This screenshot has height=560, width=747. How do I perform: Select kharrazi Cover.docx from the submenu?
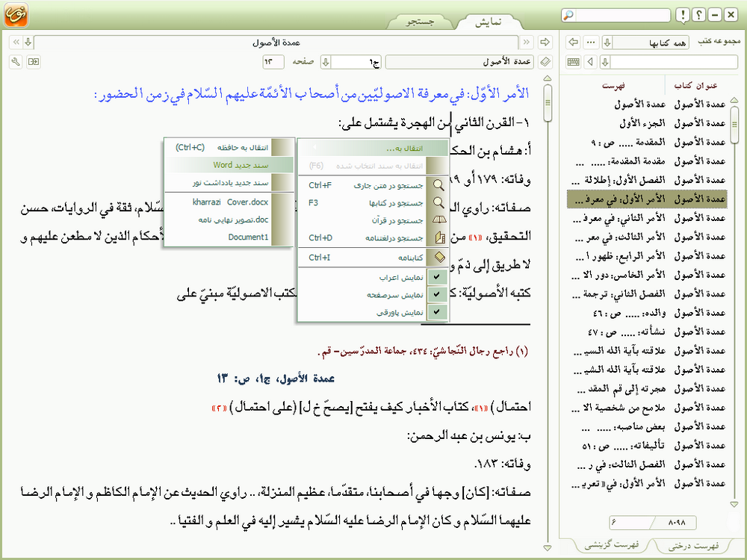coord(229,202)
